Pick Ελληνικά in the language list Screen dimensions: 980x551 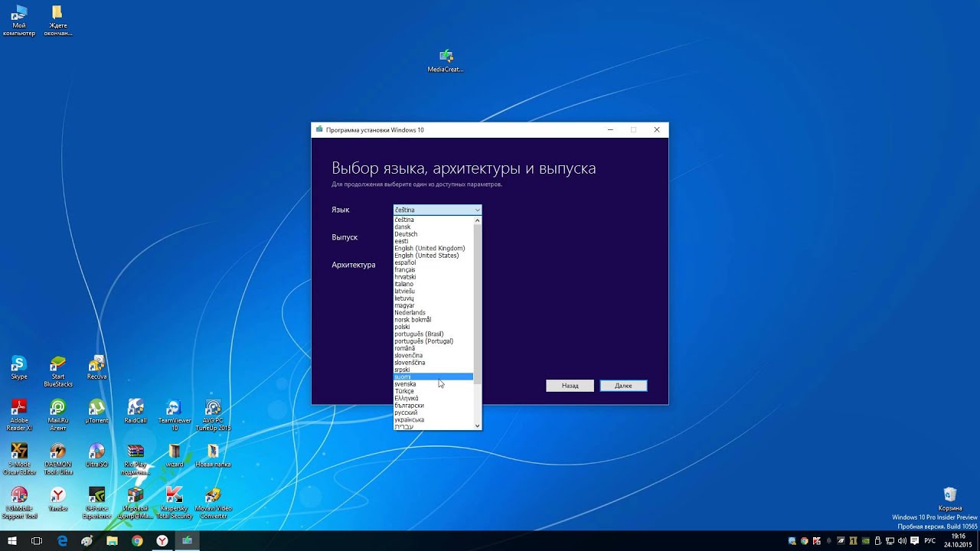pos(433,398)
